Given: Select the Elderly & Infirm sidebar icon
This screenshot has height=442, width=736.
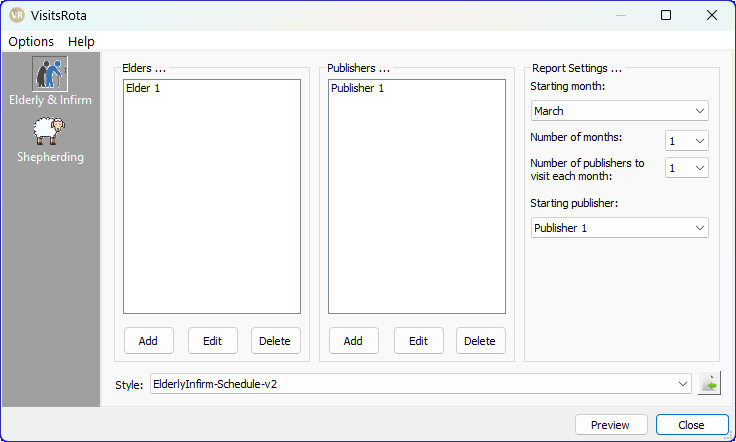Looking at the screenshot, I should [50, 74].
